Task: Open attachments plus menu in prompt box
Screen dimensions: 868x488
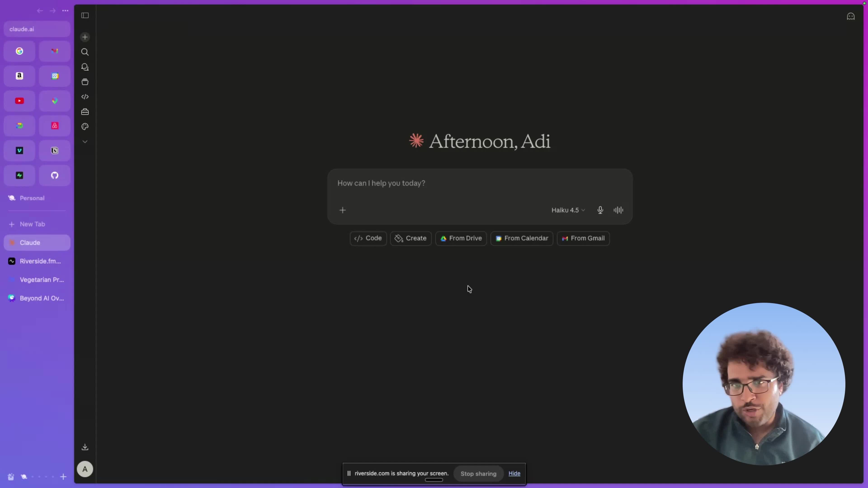Action: pyautogui.click(x=342, y=210)
